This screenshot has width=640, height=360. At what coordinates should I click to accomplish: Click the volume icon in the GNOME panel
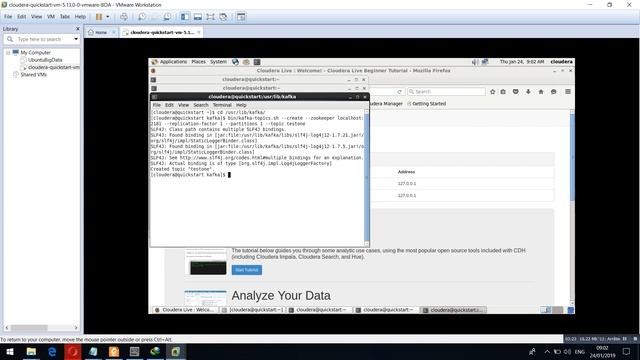click(475, 62)
